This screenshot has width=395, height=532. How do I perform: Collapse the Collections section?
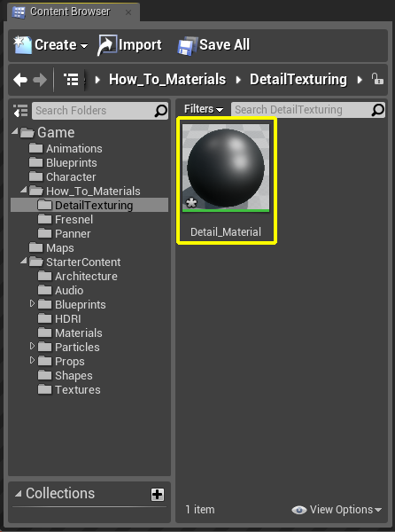click(19, 494)
